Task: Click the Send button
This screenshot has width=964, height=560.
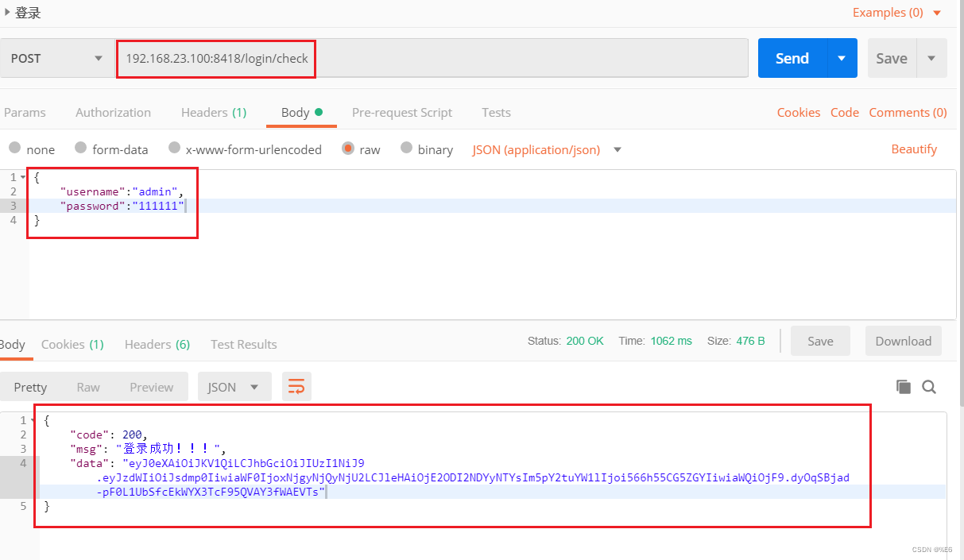Action: (792, 58)
